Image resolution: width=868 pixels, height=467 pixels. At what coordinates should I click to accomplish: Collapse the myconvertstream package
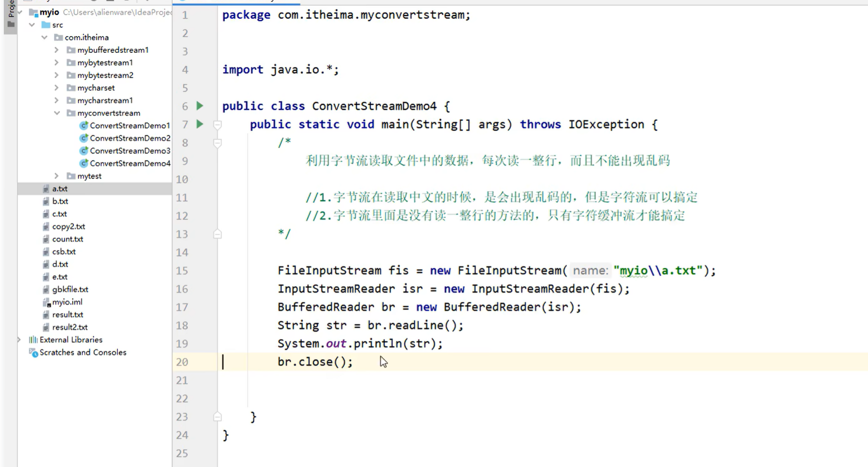pyautogui.click(x=57, y=113)
